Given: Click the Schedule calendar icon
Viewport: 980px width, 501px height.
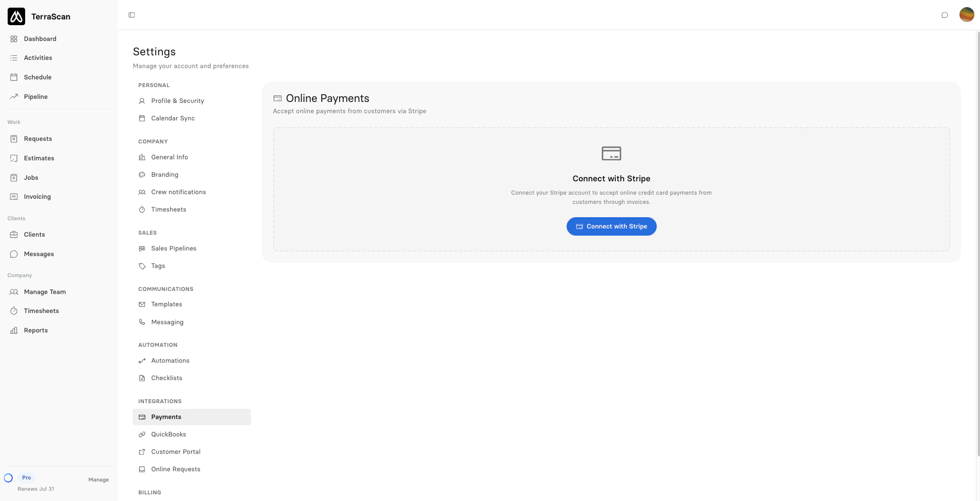Looking at the screenshot, I should pos(14,77).
